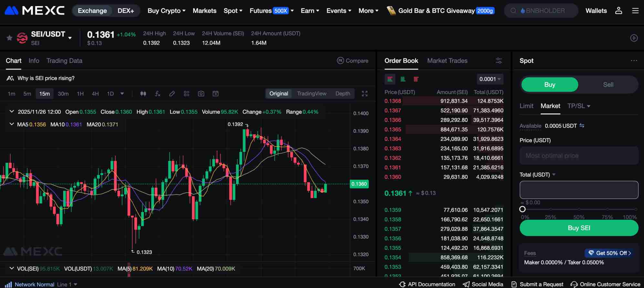644x288 pixels.
Task: Open the candlestick chart type icon
Action: pos(143,94)
